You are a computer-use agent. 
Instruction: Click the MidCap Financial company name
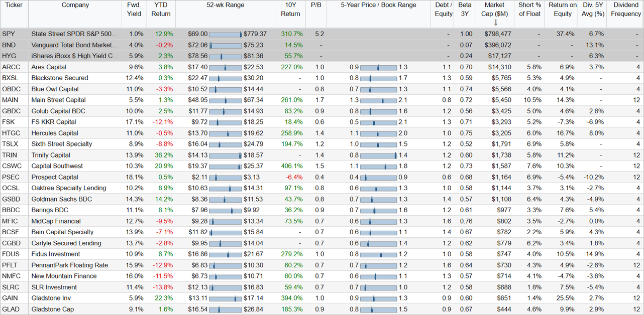[56, 221]
